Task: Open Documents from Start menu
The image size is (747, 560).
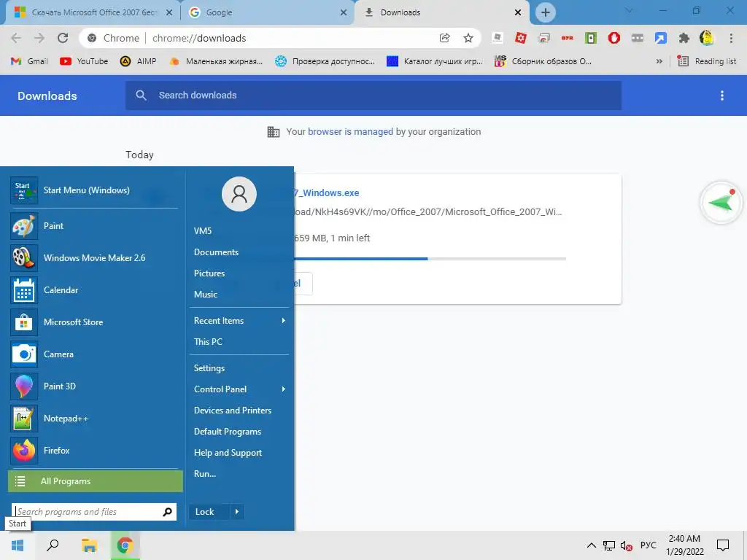Action: [x=216, y=252]
